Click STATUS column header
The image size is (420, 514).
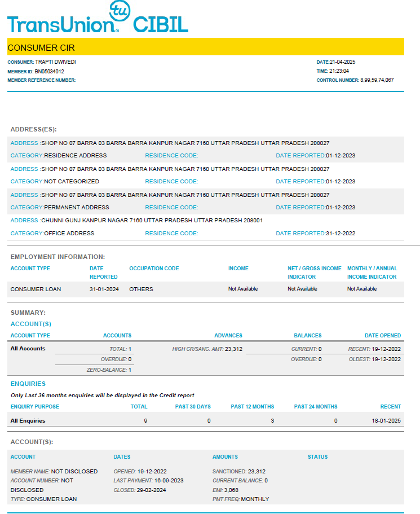(317, 456)
